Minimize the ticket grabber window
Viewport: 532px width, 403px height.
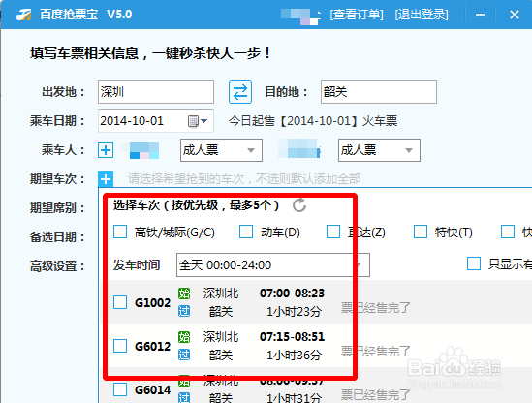[x=480, y=15]
